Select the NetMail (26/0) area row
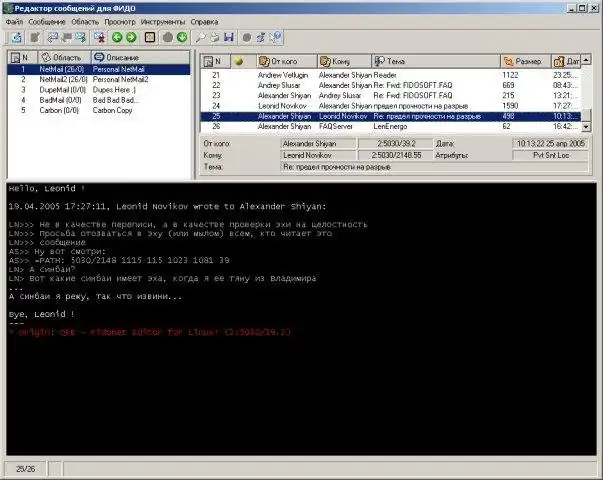The width and height of the screenshot is (603, 480). click(99, 69)
